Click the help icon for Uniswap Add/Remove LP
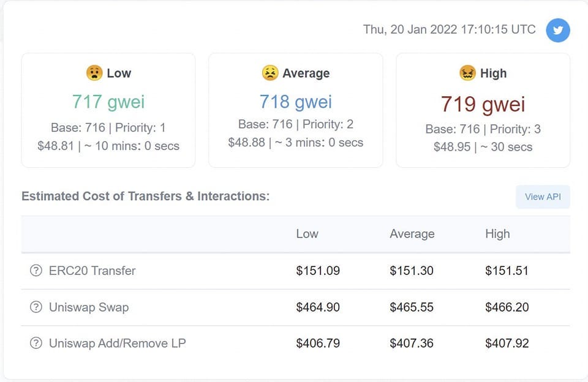 coord(36,343)
